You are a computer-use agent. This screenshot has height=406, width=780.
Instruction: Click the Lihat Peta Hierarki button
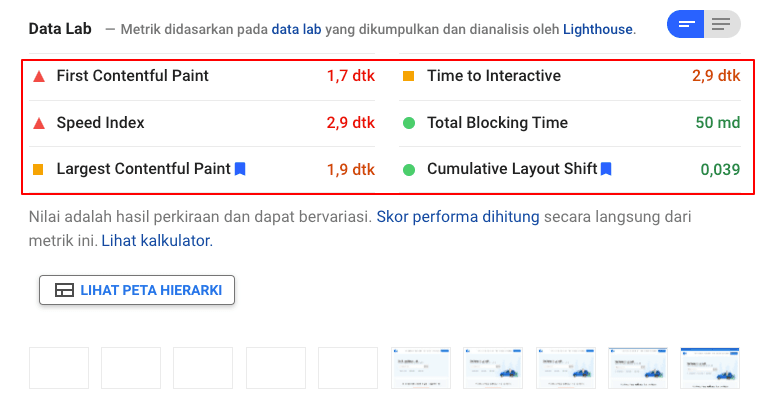tap(137, 290)
